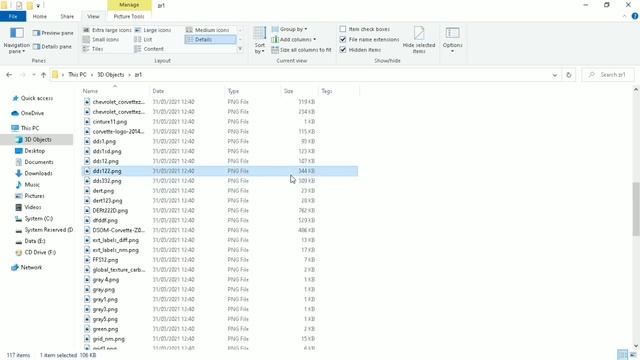Image resolution: width=640 pixels, height=360 pixels.
Task: Sort by the Size column header
Action: click(x=300, y=91)
